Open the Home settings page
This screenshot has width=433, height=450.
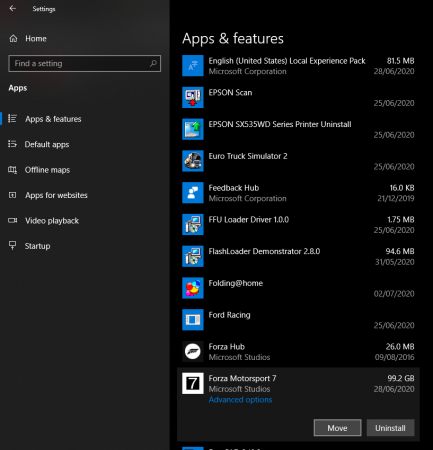[36, 39]
